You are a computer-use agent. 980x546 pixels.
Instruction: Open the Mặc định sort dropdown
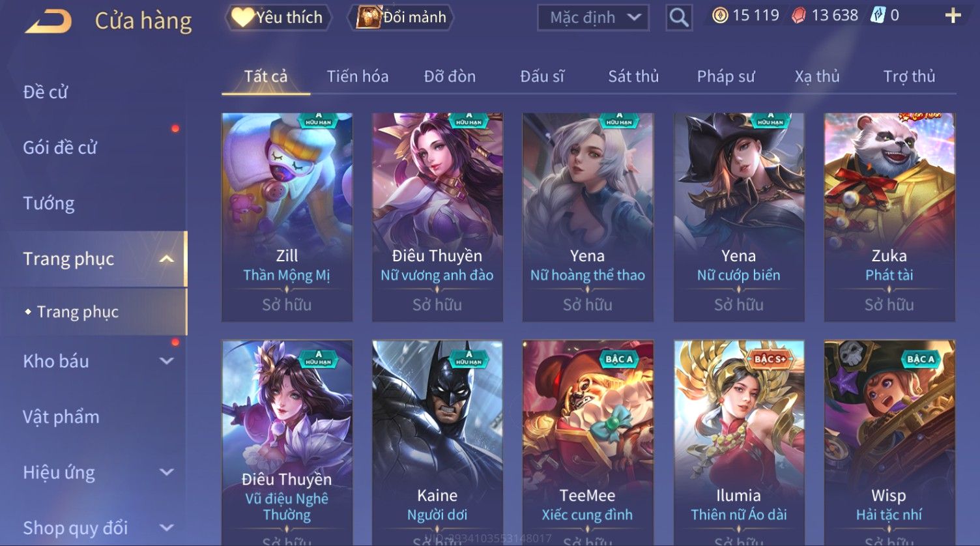(593, 18)
